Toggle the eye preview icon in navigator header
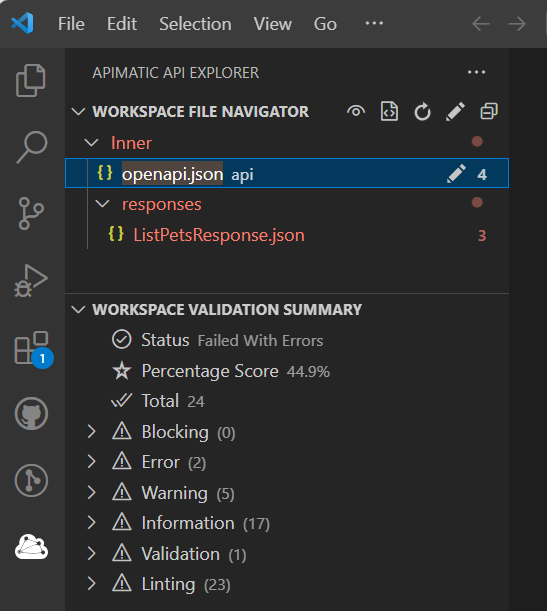Viewport: 547px width, 611px height. click(x=356, y=111)
